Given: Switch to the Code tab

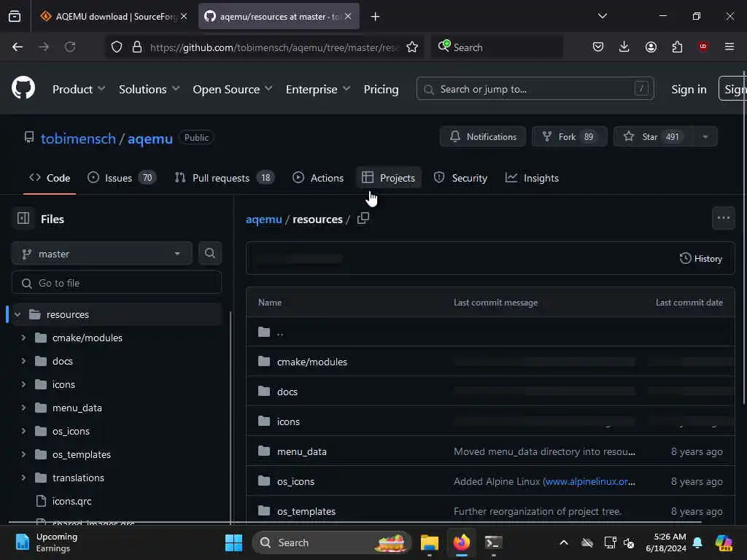Looking at the screenshot, I should (x=50, y=178).
